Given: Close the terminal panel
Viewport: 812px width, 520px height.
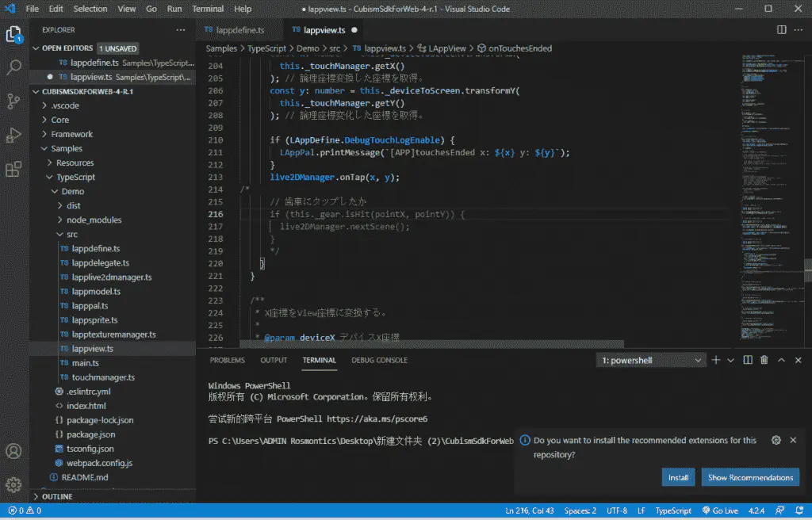Looking at the screenshot, I should [x=798, y=360].
